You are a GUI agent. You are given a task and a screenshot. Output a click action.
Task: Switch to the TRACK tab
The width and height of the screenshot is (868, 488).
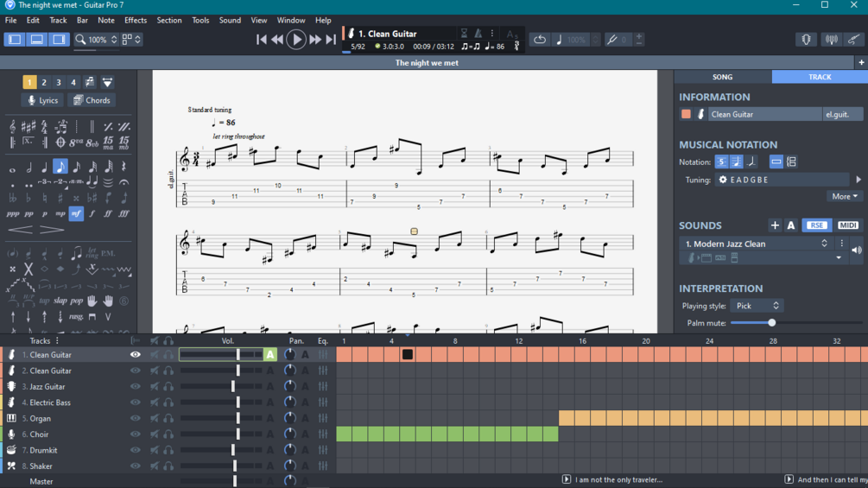pyautogui.click(x=820, y=77)
